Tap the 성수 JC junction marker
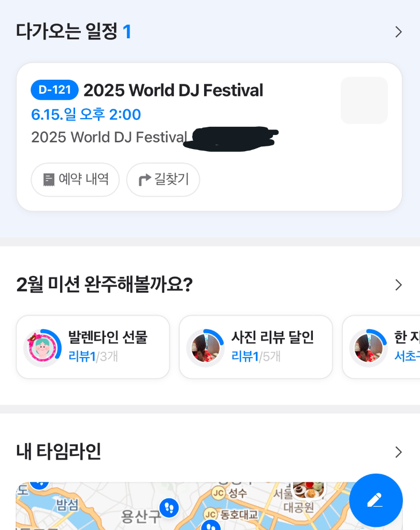This screenshot has height=530, width=420. coord(219,492)
